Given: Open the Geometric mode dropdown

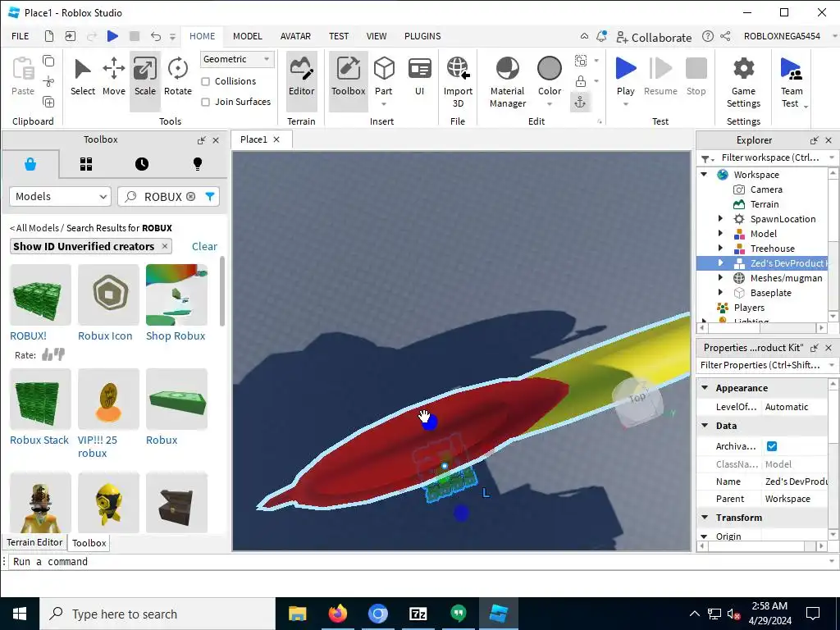Looking at the screenshot, I should click(x=237, y=59).
